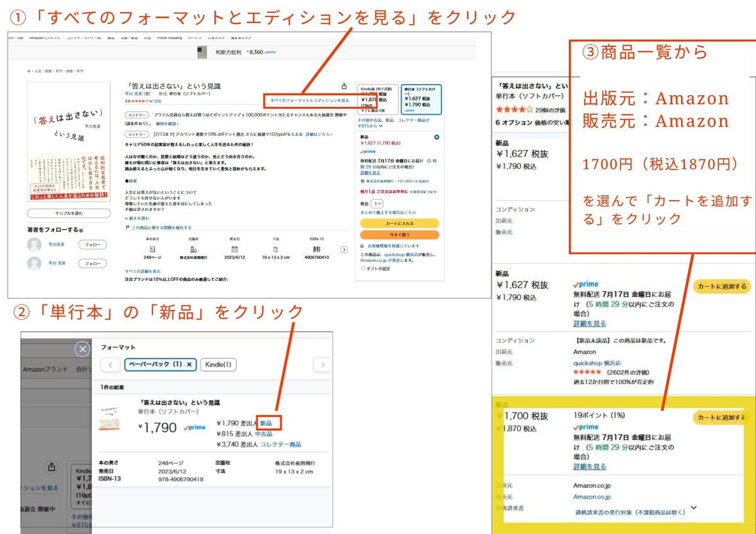
Task: Advance product details carousel with right arrow
Action: coord(344,249)
